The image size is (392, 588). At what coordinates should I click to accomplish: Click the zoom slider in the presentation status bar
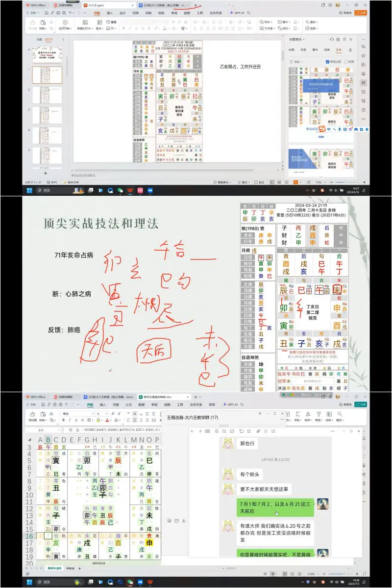[345, 182]
